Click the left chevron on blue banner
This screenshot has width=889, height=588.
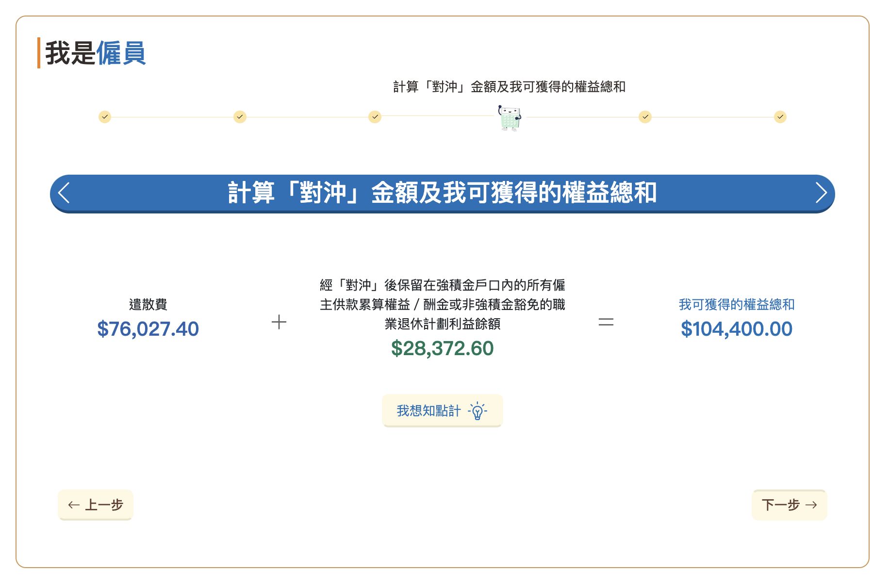point(65,193)
